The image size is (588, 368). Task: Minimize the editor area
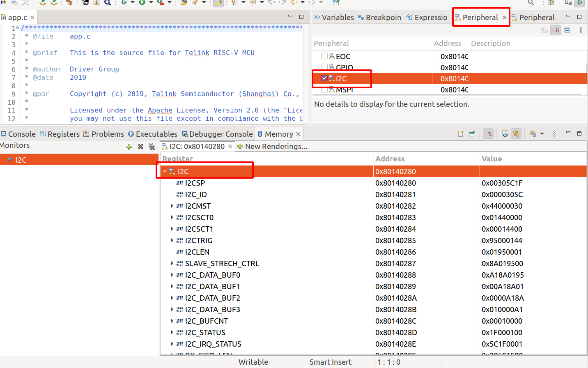coord(290,16)
